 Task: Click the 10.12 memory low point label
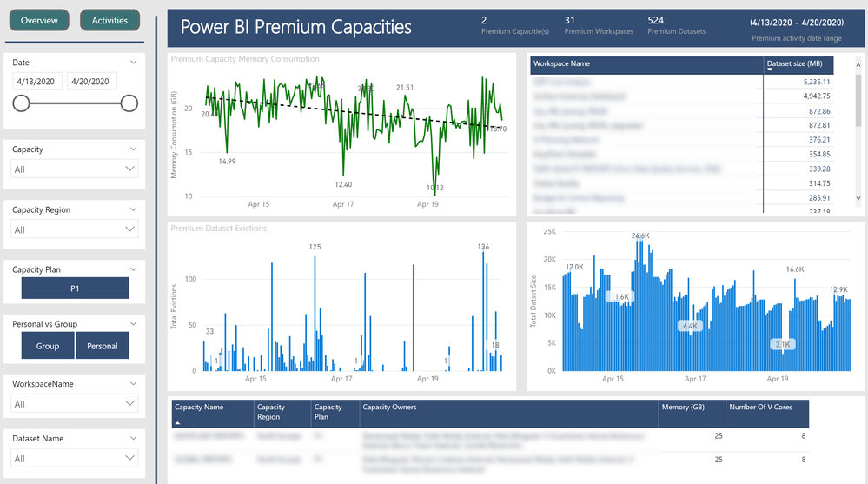(435, 188)
